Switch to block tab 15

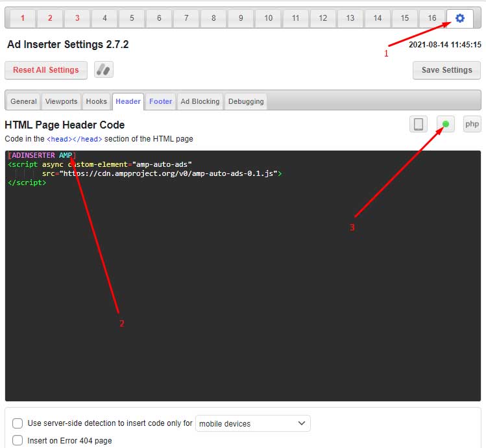[404, 18]
